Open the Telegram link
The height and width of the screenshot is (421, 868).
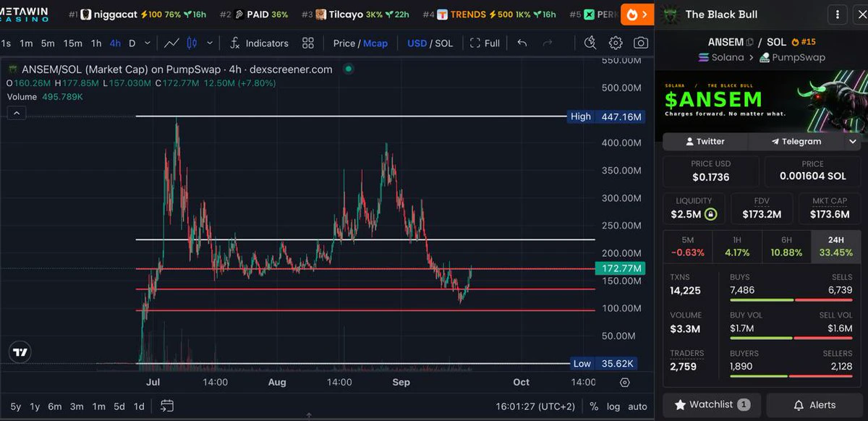(x=796, y=142)
